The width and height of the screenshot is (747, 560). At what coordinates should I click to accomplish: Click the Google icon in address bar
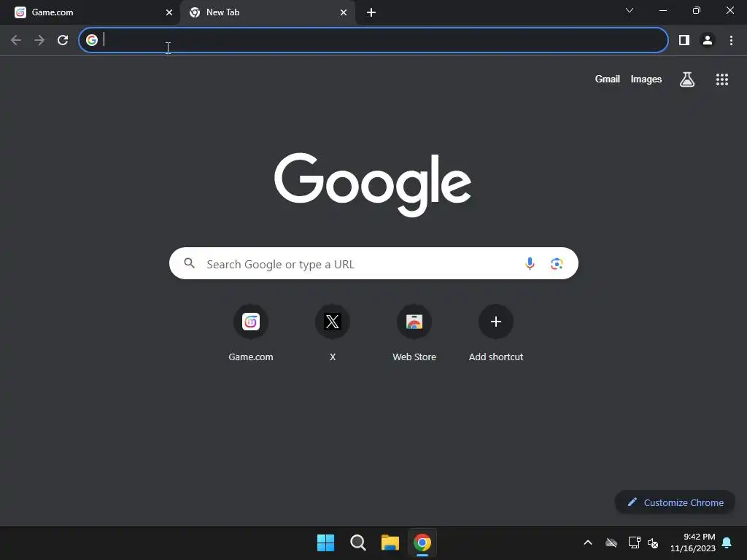coord(92,40)
